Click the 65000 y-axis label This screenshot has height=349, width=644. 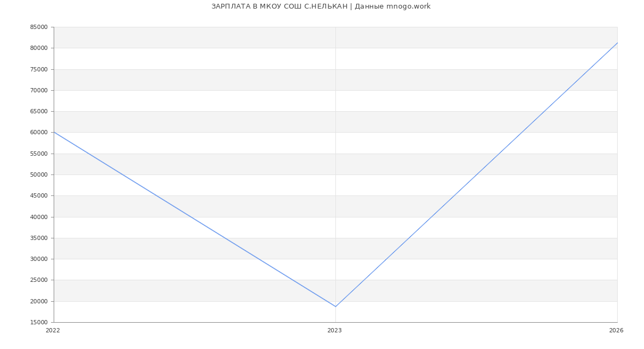39,112
